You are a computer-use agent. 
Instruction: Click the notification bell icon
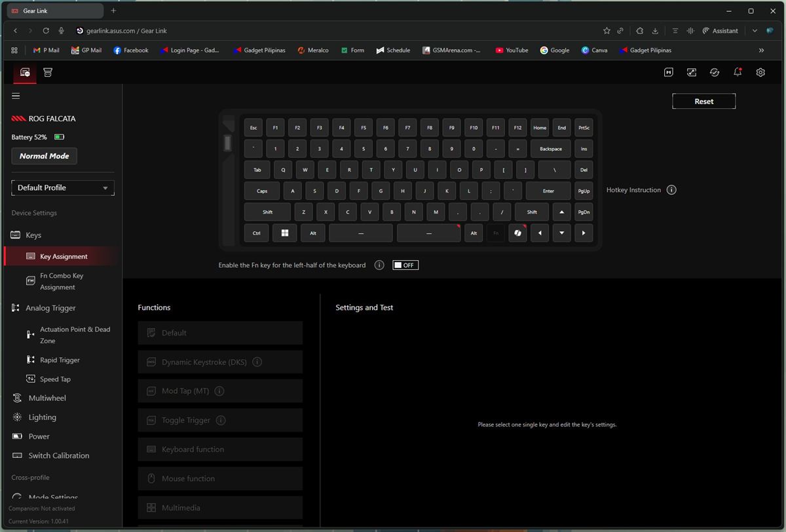(738, 73)
